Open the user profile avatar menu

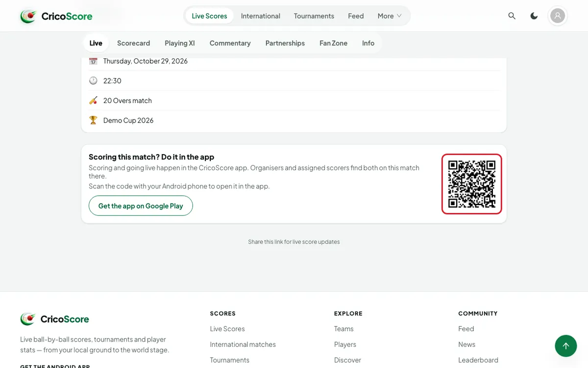point(558,16)
